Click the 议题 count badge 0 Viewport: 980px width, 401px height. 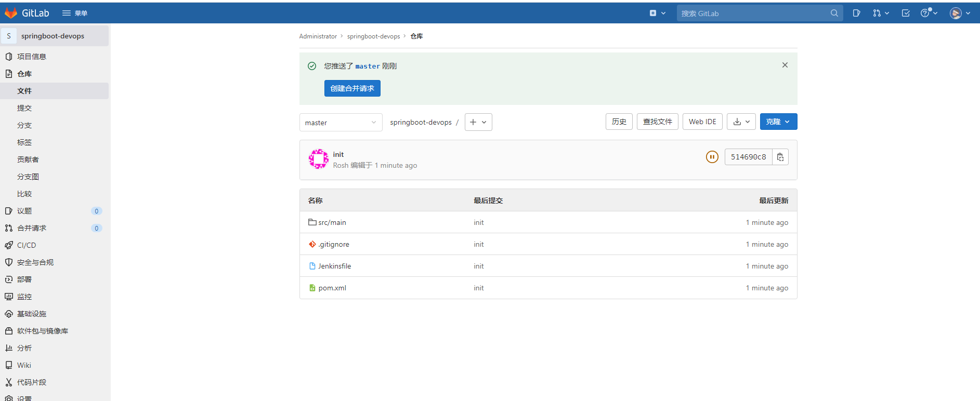tap(97, 211)
